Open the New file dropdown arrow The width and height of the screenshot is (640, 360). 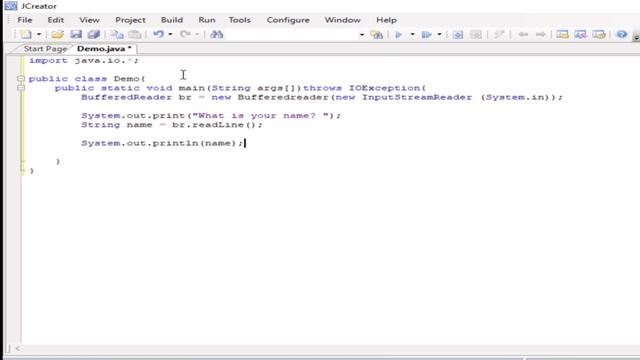tap(39, 35)
